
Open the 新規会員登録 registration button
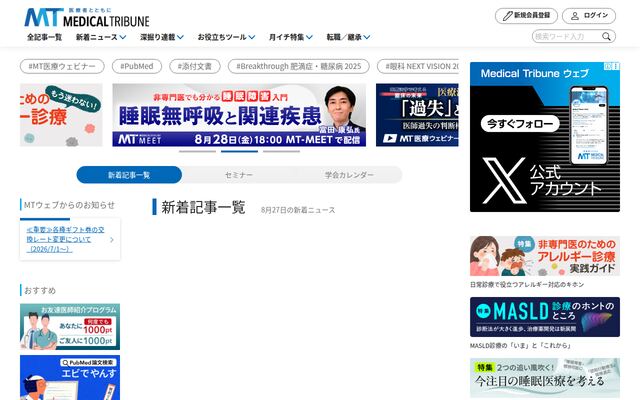(526, 16)
